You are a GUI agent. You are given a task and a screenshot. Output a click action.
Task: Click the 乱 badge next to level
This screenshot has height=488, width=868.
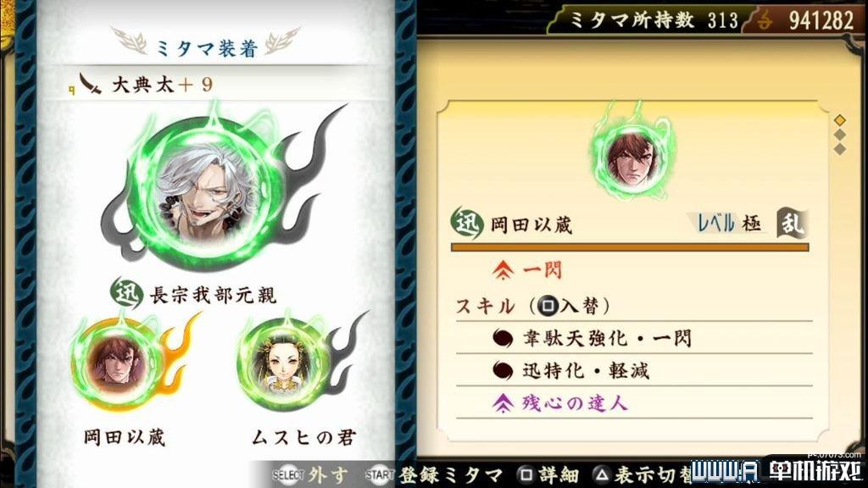(x=793, y=223)
